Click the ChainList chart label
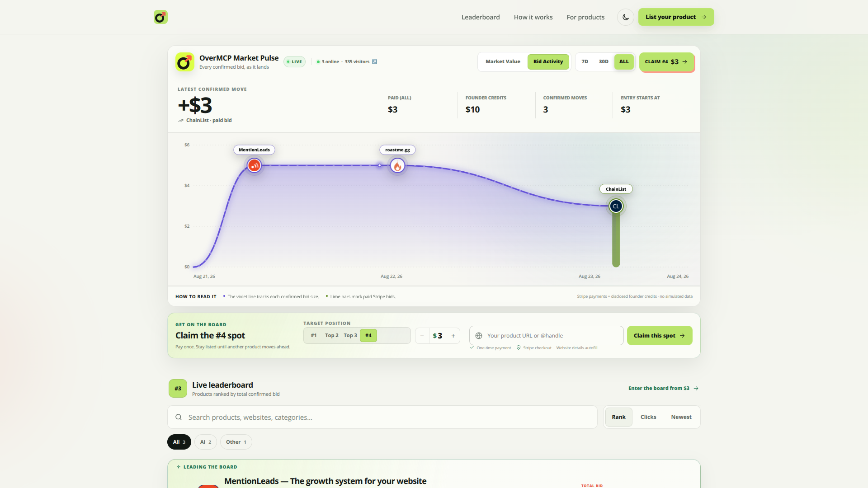Image resolution: width=868 pixels, height=488 pixels. pyautogui.click(x=616, y=189)
